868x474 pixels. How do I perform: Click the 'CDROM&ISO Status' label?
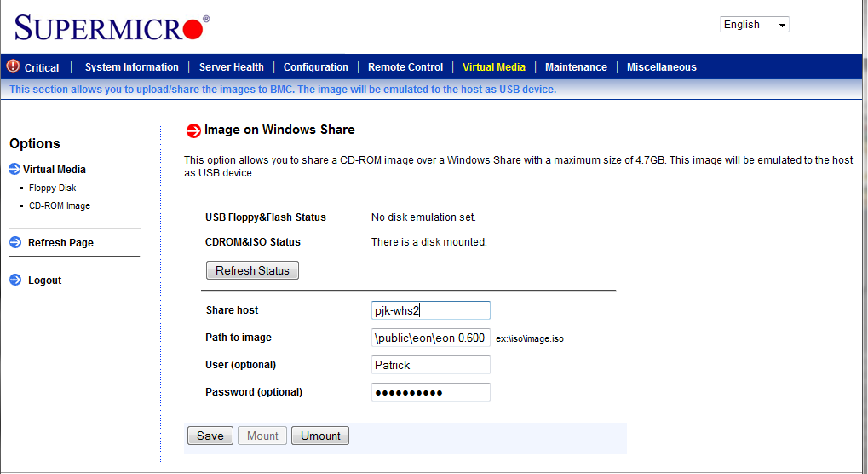click(253, 242)
